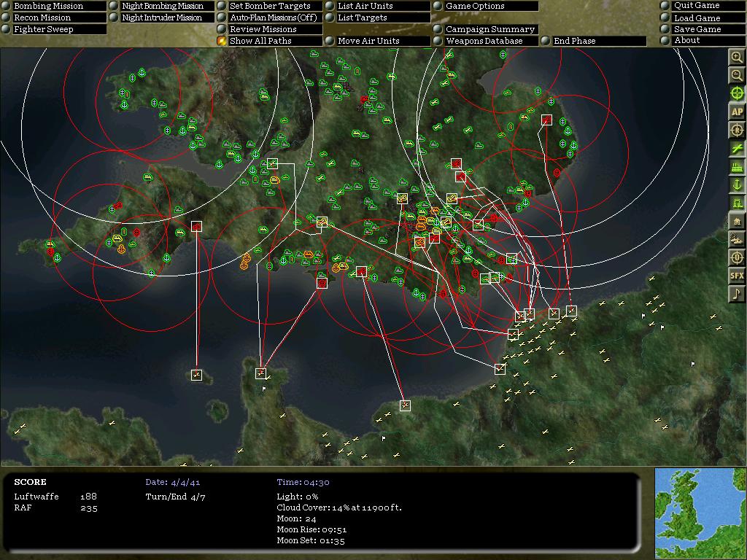Toggle music with the note icon

click(737, 294)
